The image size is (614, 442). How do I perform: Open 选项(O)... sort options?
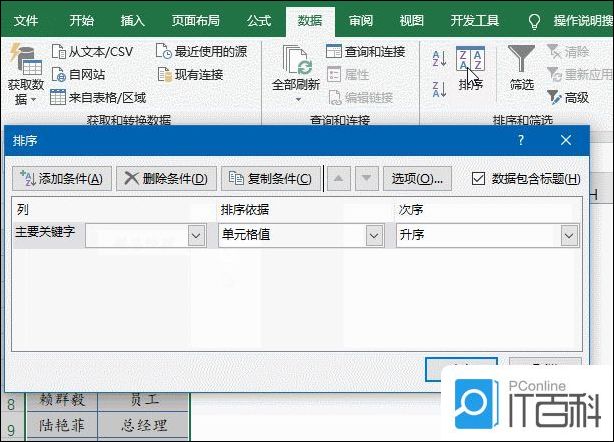tap(417, 179)
